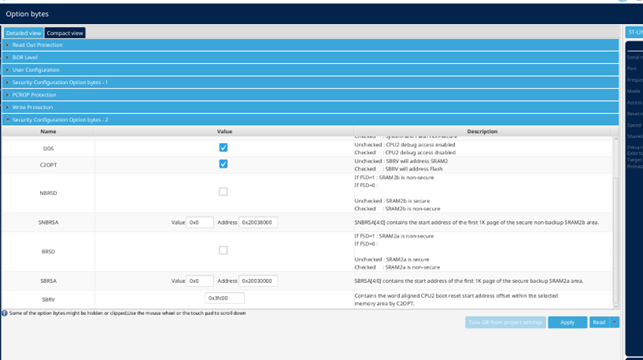
Task: Click the info icon beside scroll hint
Action: (x=5, y=313)
